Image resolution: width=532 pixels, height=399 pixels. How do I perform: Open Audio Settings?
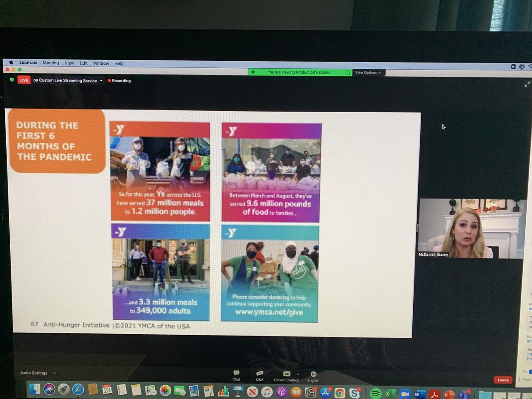pos(34,373)
